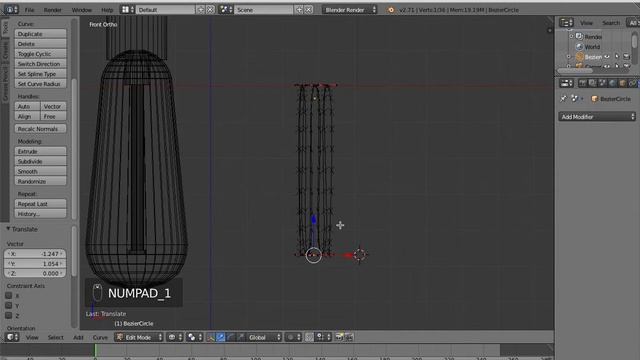Click the viewport shading icon

pyautogui.click(x=175, y=337)
